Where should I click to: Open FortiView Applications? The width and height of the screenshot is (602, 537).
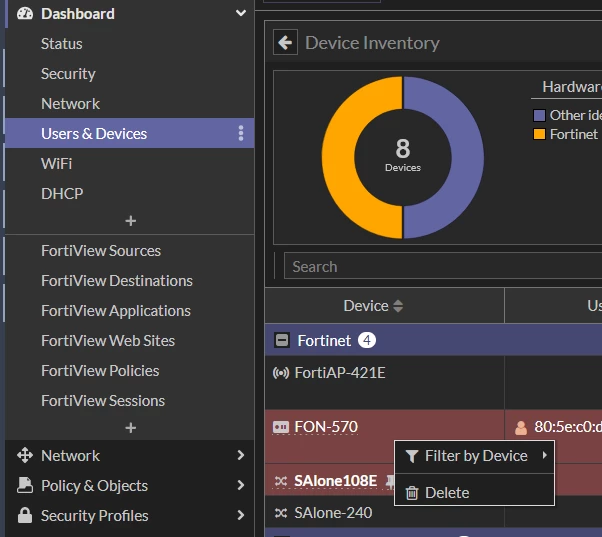pyautogui.click(x=116, y=311)
